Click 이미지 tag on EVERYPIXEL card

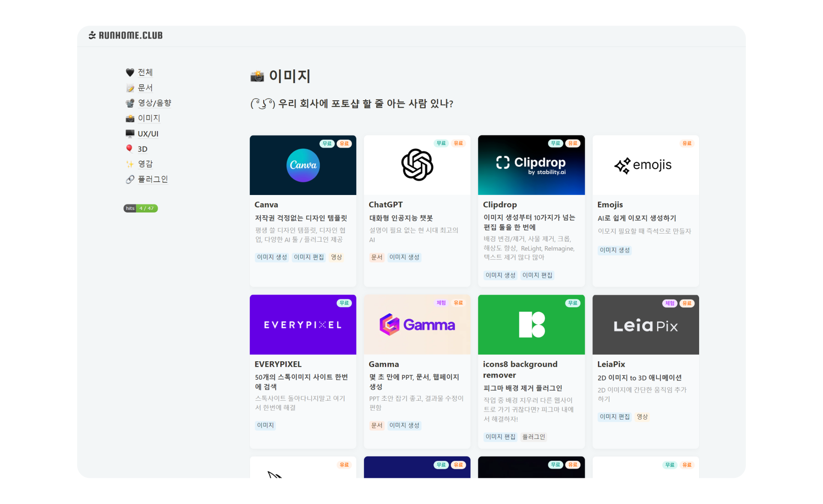click(265, 425)
